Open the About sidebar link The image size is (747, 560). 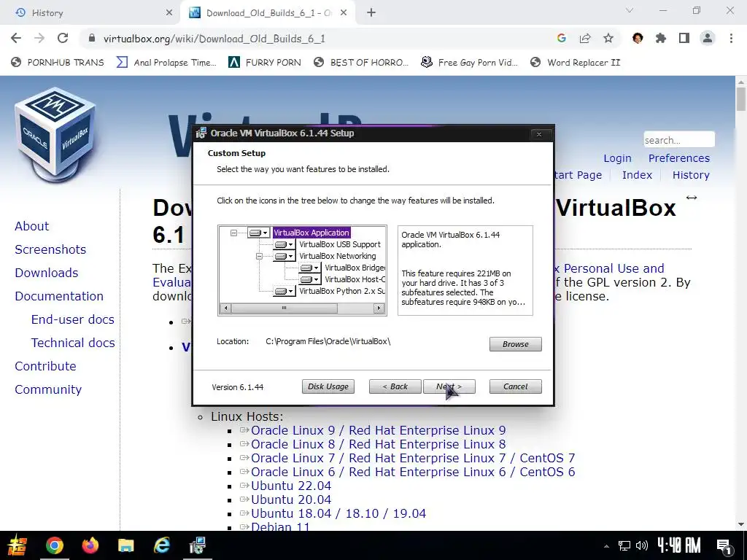pyautogui.click(x=32, y=226)
